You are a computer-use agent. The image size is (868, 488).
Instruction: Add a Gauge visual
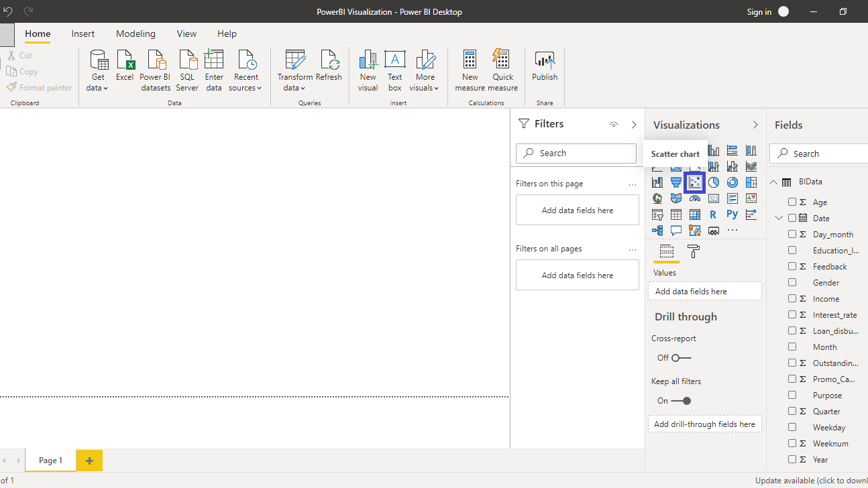tap(695, 198)
